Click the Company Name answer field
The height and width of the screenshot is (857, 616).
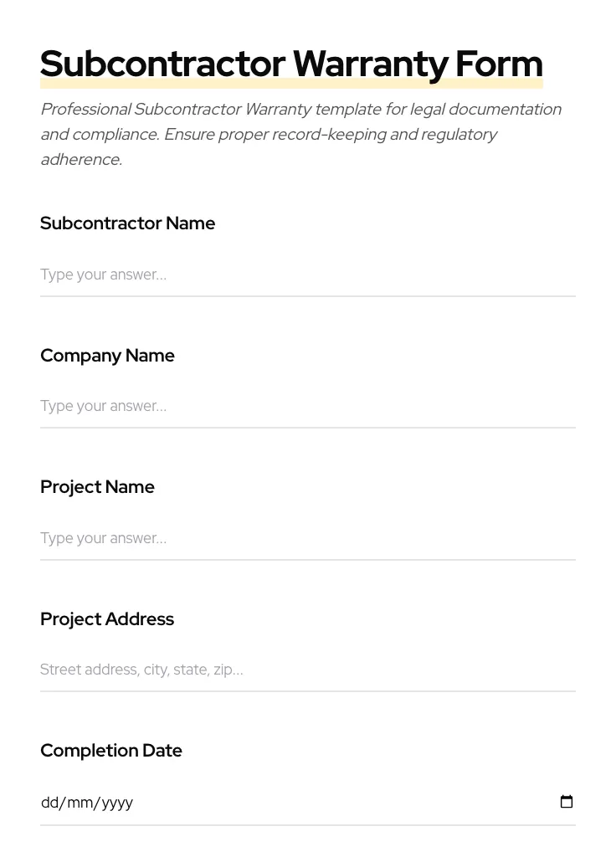pyautogui.click(x=251, y=406)
